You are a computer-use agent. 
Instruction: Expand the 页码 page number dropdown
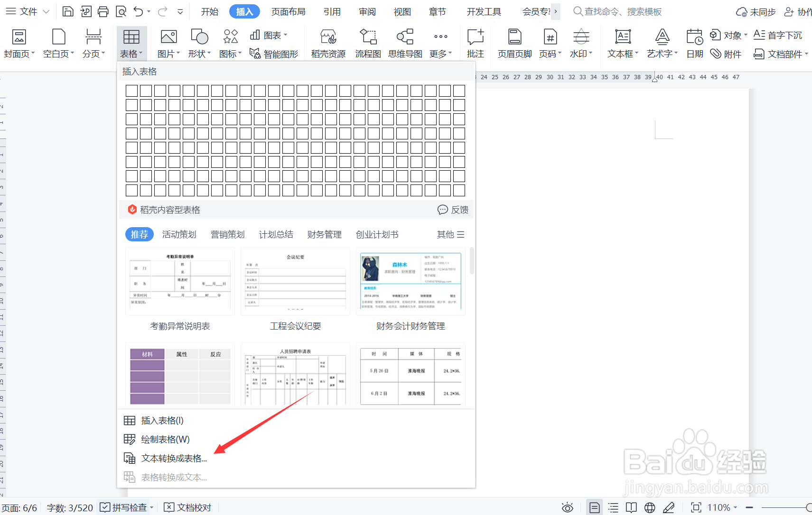point(550,43)
